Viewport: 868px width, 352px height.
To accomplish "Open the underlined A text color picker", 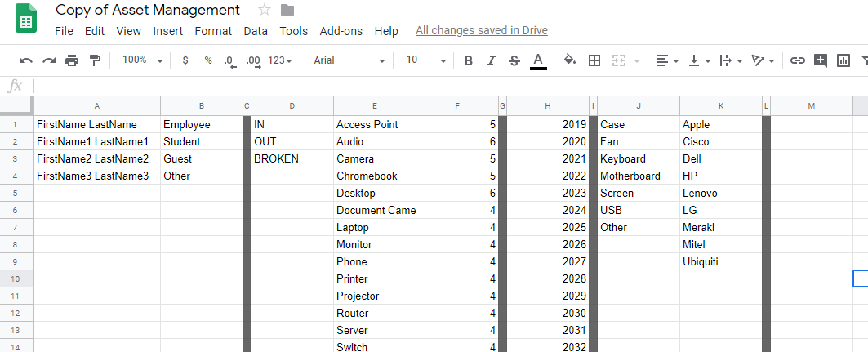I will [x=537, y=60].
